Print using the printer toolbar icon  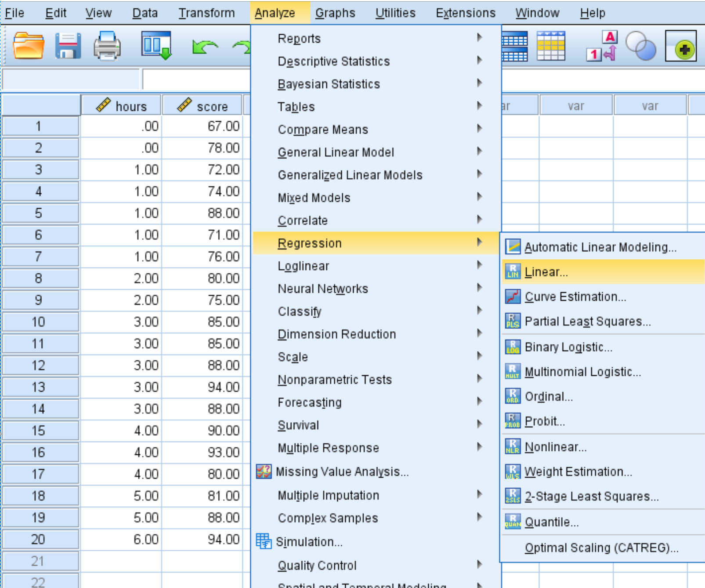tap(107, 45)
